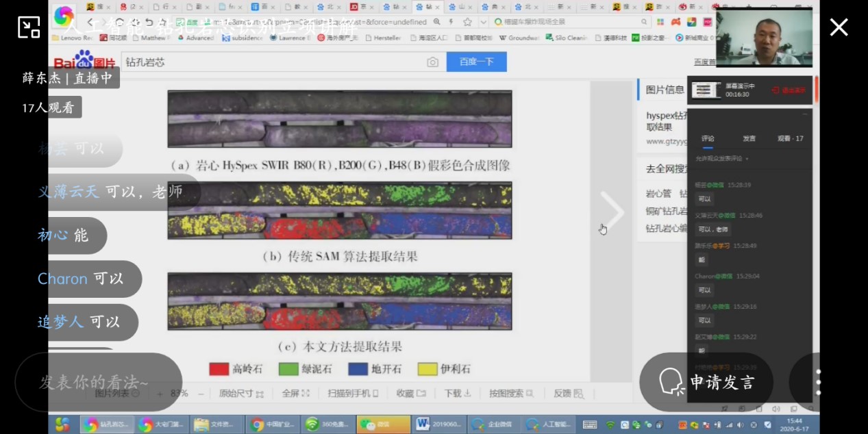Open the Groundwater bookmark
Viewport: 868px width, 434px height.
[519, 38]
